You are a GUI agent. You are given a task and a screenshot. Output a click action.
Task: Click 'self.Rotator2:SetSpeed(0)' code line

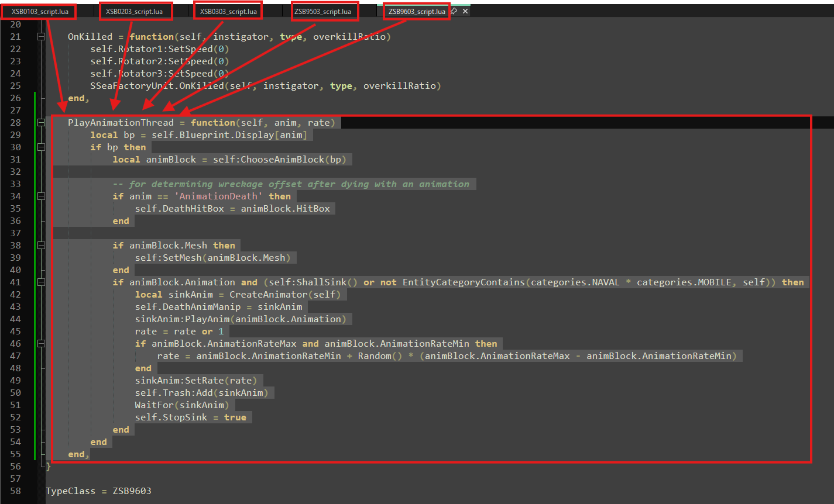[x=160, y=61]
